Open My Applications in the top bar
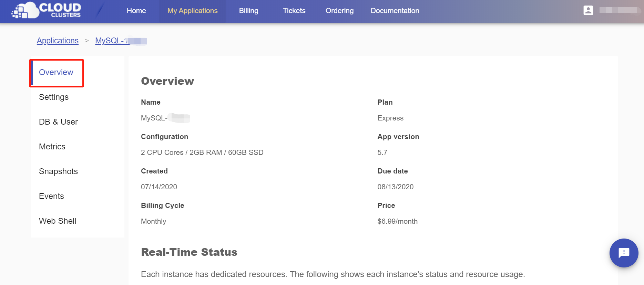This screenshot has width=644, height=285. [192, 11]
